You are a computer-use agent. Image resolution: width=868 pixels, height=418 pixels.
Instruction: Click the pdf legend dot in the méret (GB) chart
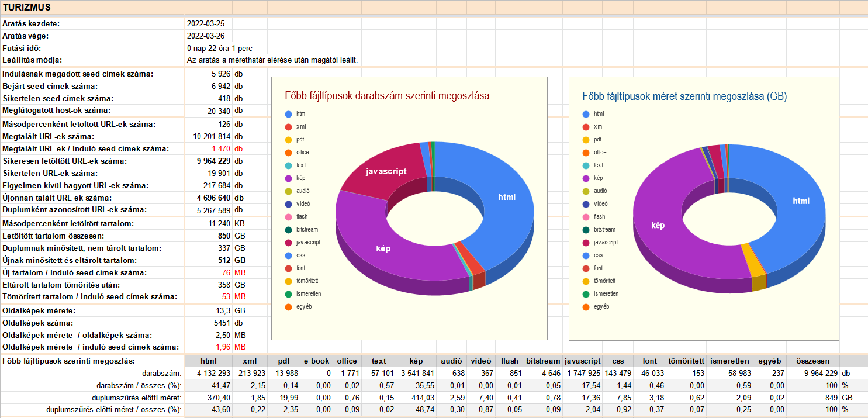[x=586, y=140]
